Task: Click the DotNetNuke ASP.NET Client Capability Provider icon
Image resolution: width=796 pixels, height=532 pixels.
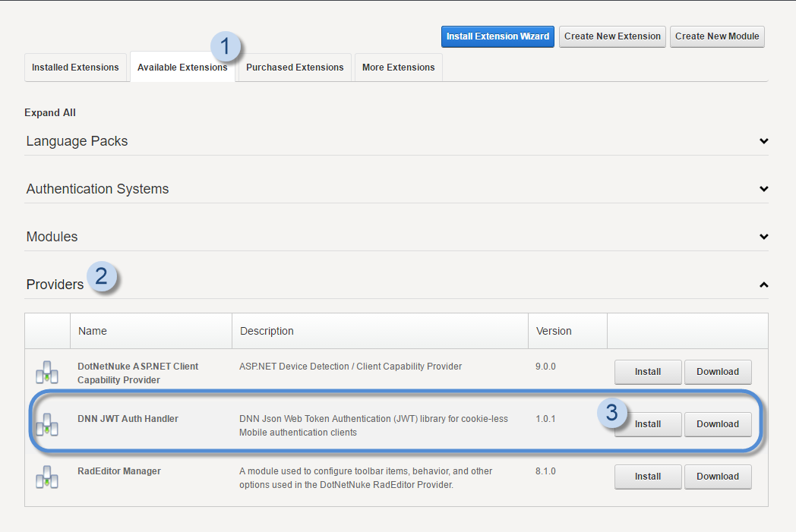Action: pyautogui.click(x=46, y=373)
